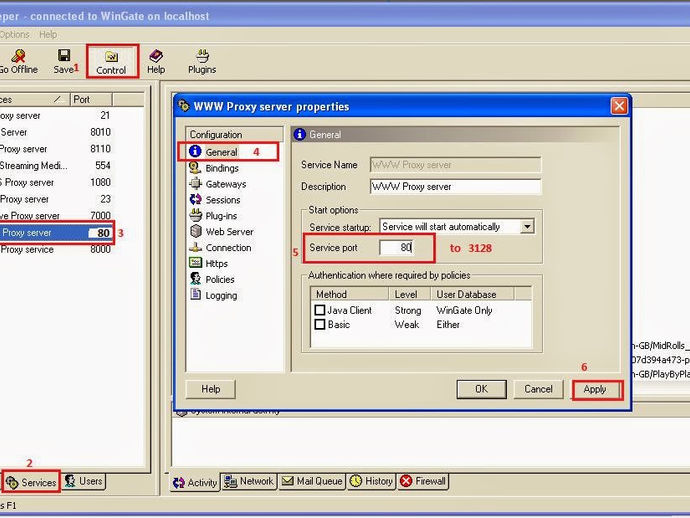Viewport: 690px width, 518px height.
Task: Click the User Database column header
Action: point(472,294)
